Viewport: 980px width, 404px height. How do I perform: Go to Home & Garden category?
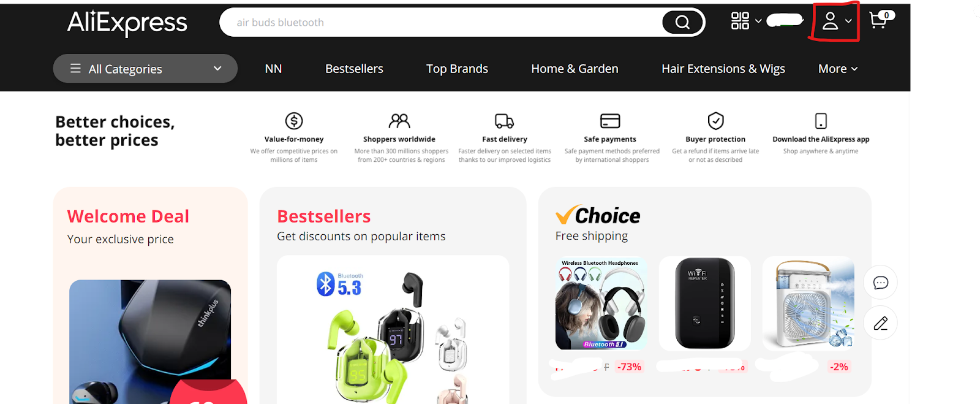pos(575,69)
